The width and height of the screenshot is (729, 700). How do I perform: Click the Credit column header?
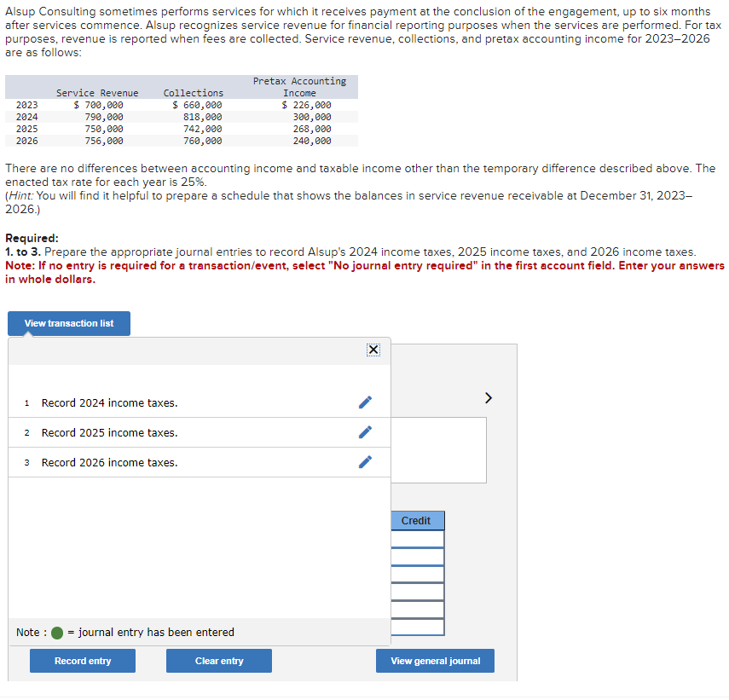click(x=418, y=521)
